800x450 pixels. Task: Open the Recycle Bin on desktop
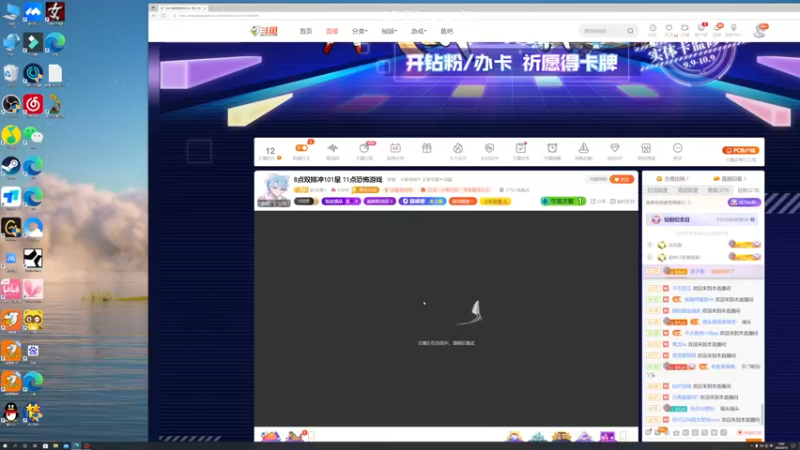pyautogui.click(x=11, y=74)
